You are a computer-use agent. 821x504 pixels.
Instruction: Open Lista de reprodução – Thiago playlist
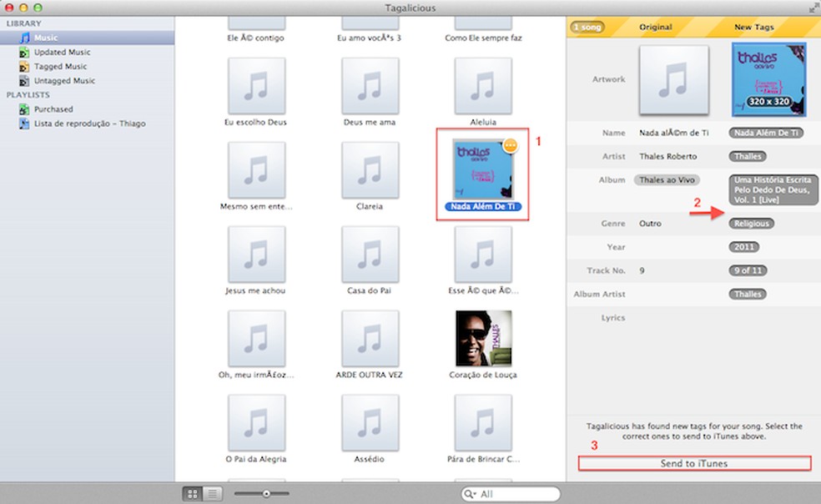(x=89, y=123)
